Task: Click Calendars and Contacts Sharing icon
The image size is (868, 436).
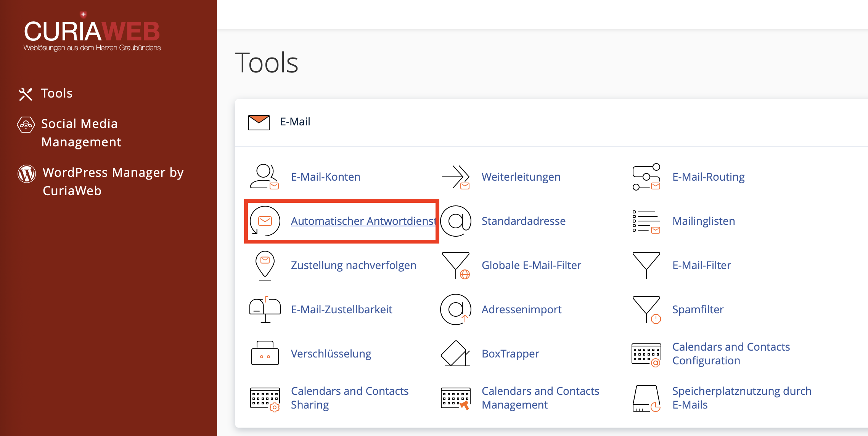Action: pos(265,399)
